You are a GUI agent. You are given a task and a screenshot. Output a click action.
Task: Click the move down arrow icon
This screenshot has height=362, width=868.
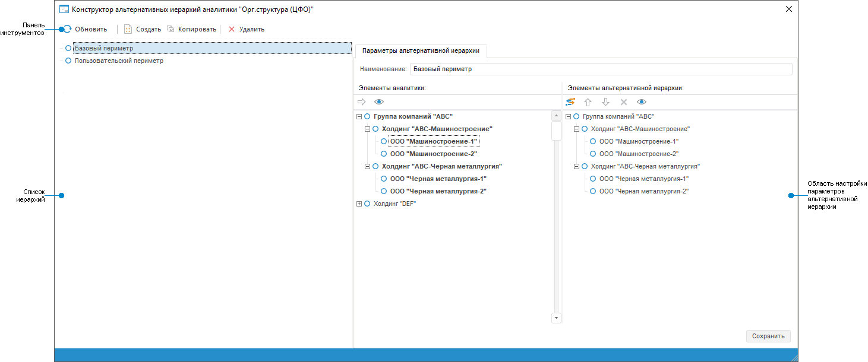[605, 102]
